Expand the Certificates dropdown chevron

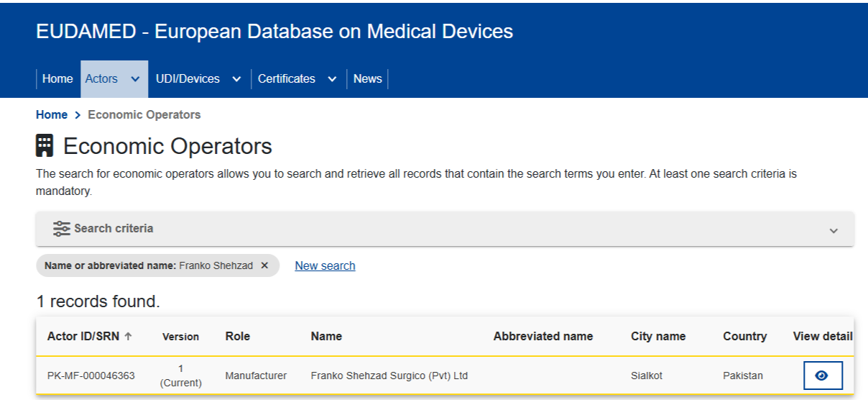pyautogui.click(x=332, y=80)
